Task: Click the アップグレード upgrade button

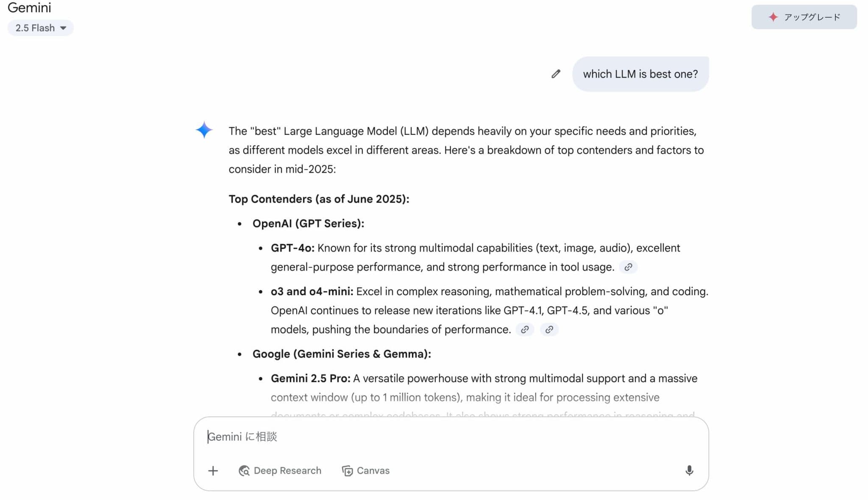Action: [x=804, y=17]
